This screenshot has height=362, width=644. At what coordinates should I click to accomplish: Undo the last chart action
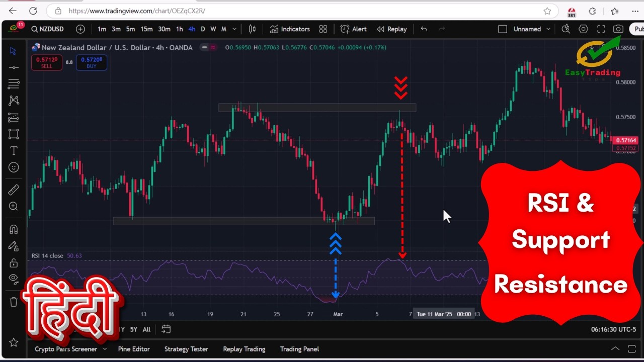424,29
